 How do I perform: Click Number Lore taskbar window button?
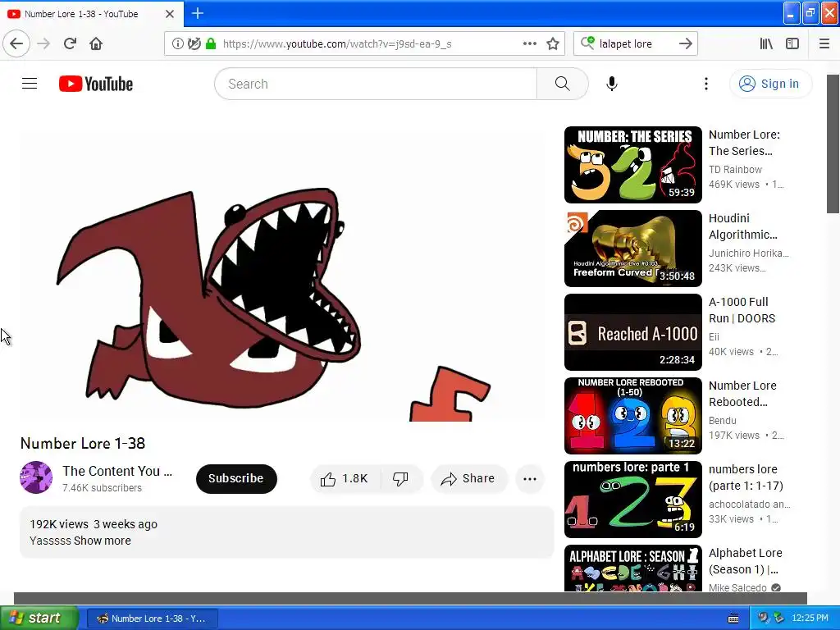pyautogui.click(x=152, y=619)
